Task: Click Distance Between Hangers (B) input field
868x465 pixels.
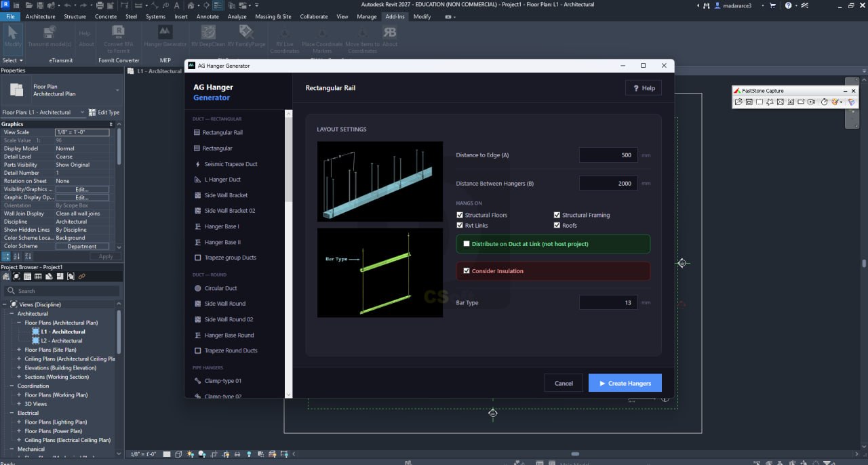Action: pos(608,183)
